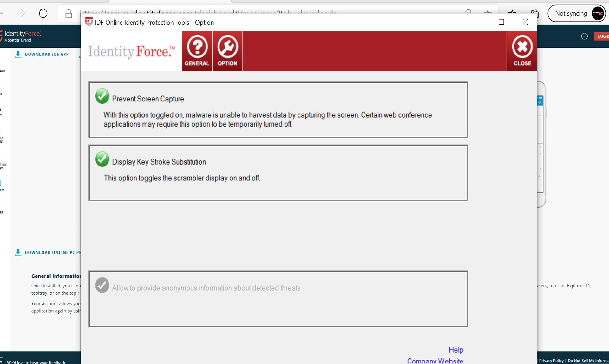Toggle anonymous threat information checkmark
The width and height of the screenshot is (609, 364).
tap(102, 285)
